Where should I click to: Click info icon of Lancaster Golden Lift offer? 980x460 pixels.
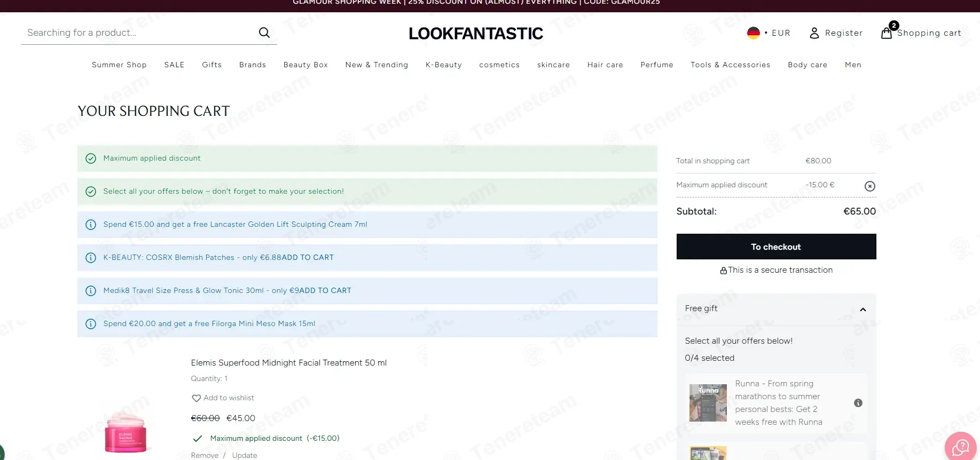pyautogui.click(x=91, y=225)
